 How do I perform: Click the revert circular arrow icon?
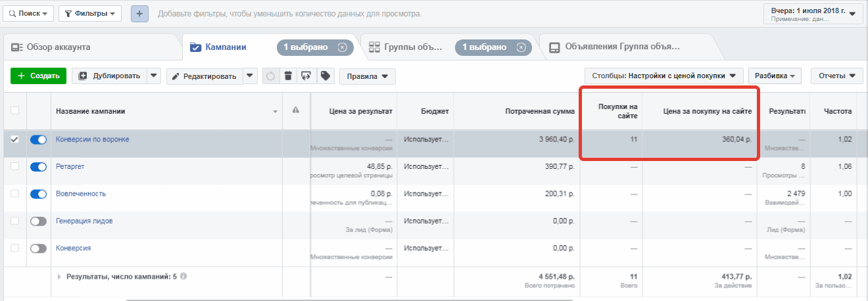pyautogui.click(x=270, y=76)
